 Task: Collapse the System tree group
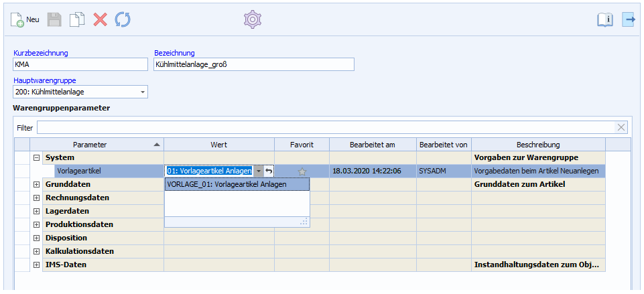(36, 157)
